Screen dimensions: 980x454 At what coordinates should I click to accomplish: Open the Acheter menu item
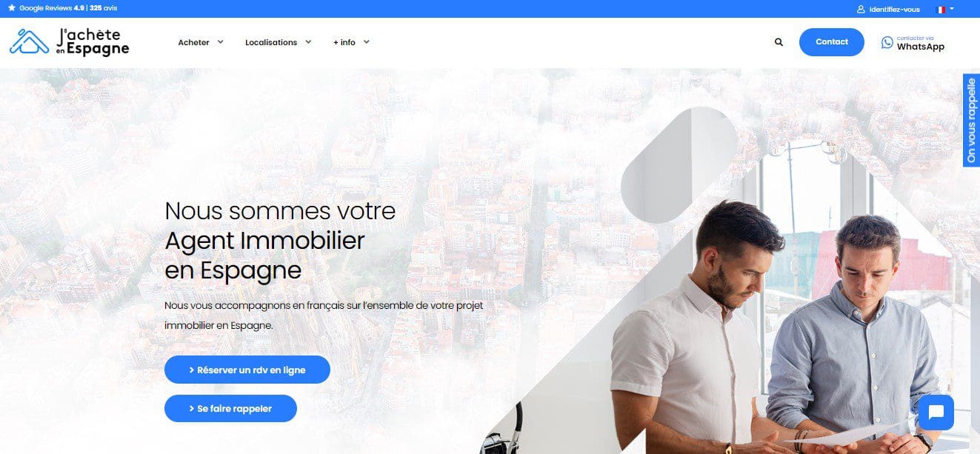click(194, 42)
